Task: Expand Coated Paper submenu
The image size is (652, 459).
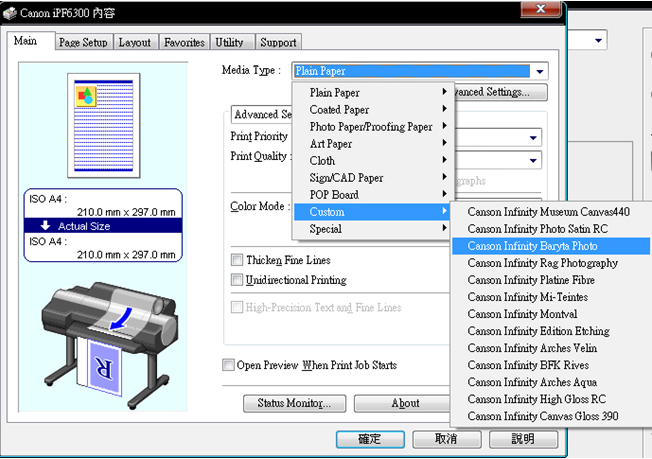Action: click(x=372, y=109)
